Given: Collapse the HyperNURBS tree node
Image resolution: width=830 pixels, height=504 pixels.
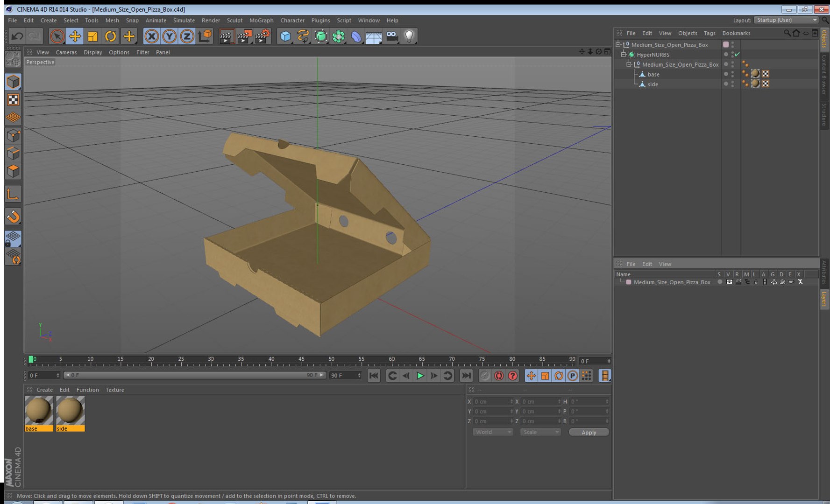Looking at the screenshot, I should 623,54.
